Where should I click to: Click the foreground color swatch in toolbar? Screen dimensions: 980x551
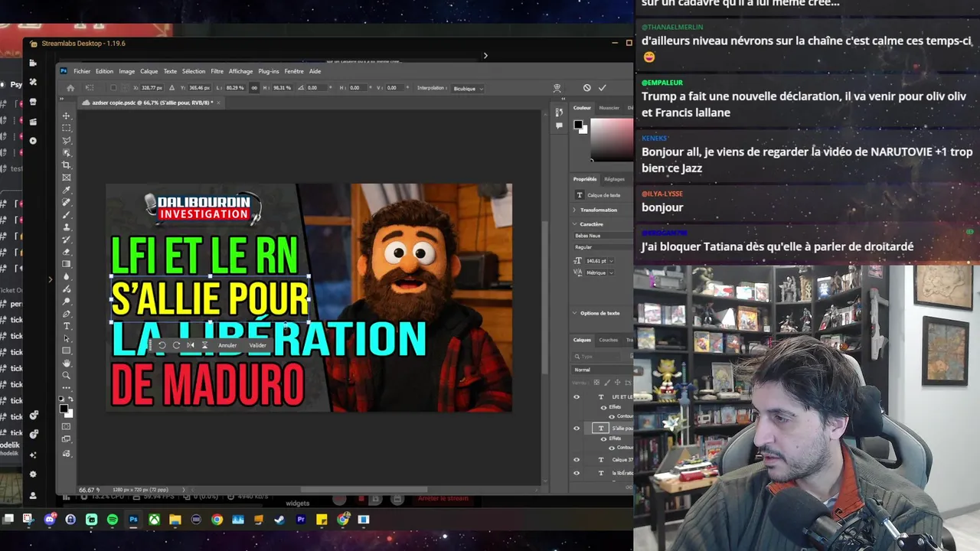coord(64,409)
